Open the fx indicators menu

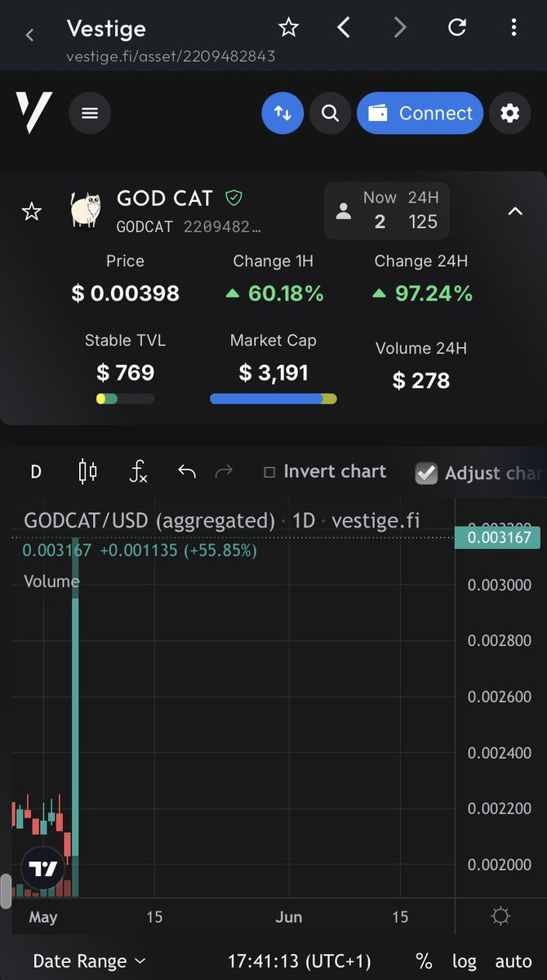tap(139, 471)
